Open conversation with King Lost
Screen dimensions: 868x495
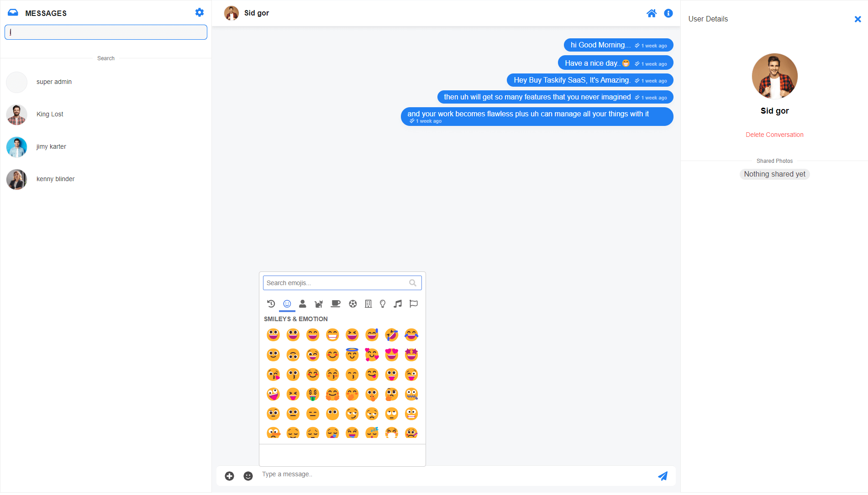pyautogui.click(x=50, y=115)
